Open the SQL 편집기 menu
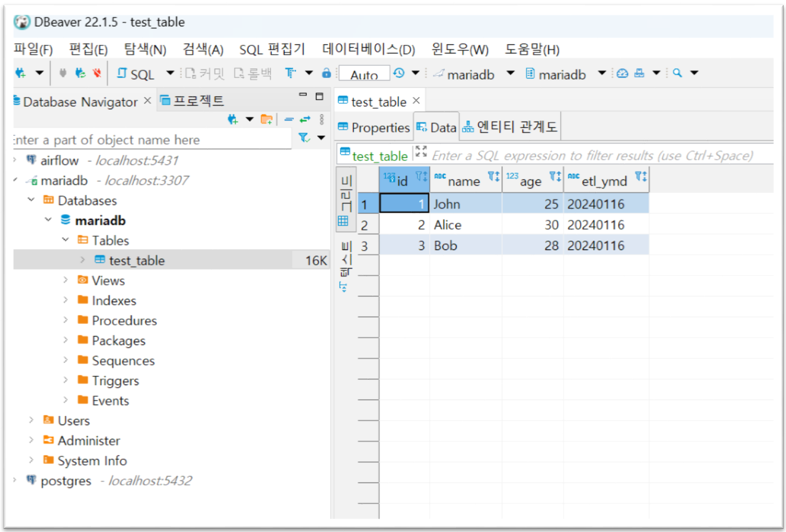Viewport: 786px width, 532px height. click(x=272, y=49)
